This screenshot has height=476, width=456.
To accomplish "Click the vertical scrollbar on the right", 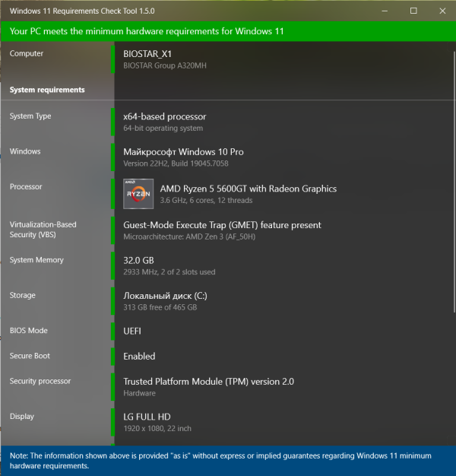I will click(x=454, y=182).
